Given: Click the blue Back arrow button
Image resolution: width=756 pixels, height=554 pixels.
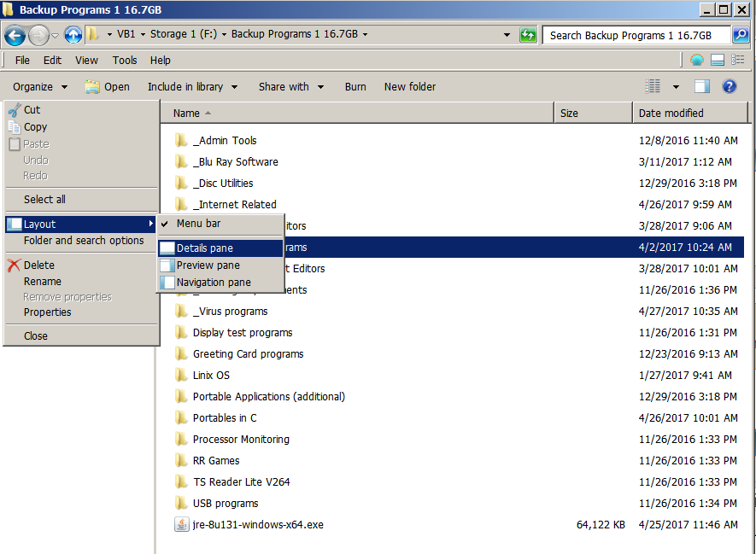Looking at the screenshot, I should click(15, 35).
